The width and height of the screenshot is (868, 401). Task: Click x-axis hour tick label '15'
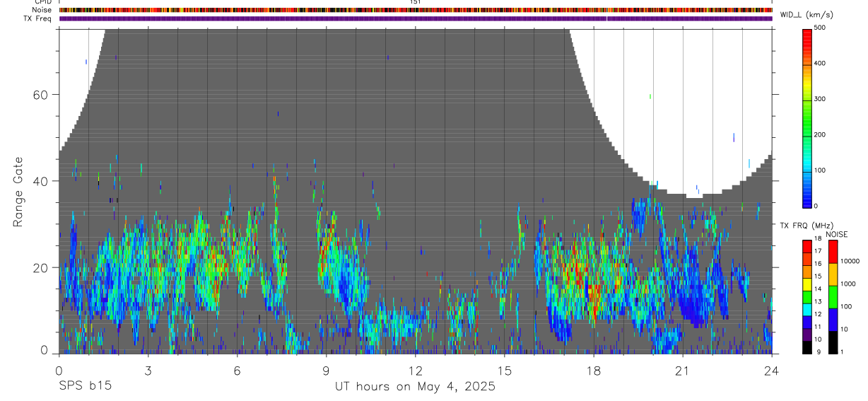[505, 370]
